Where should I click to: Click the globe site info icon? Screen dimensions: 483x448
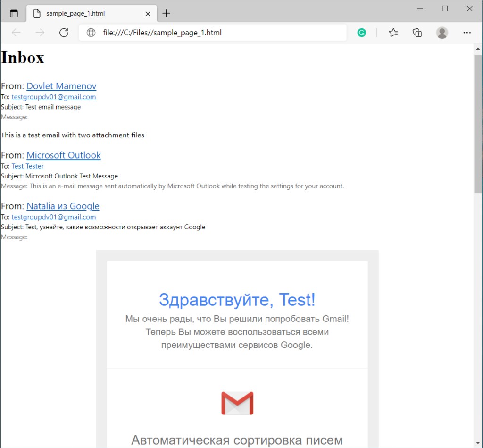tap(91, 33)
